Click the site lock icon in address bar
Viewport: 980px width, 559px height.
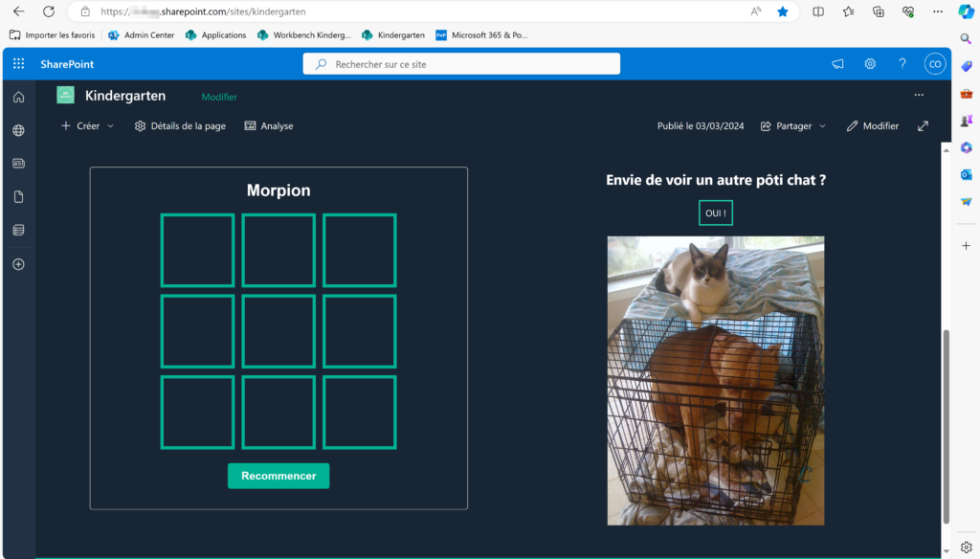coord(85,11)
